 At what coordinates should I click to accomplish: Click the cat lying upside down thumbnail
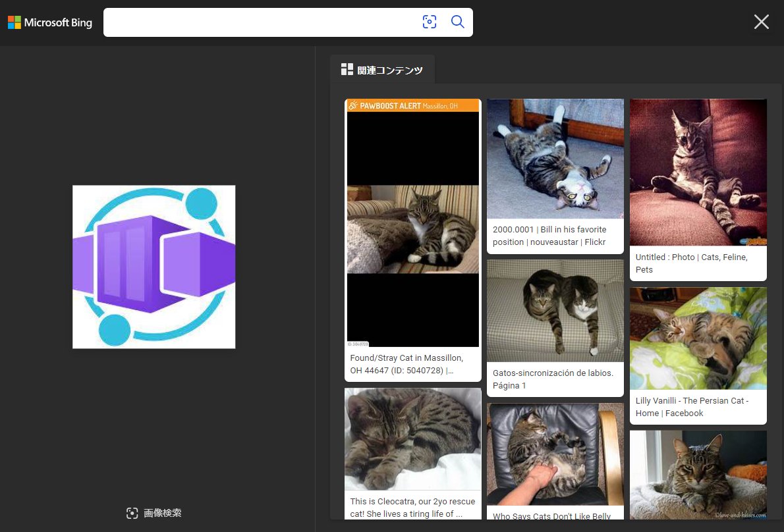click(555, 158)
